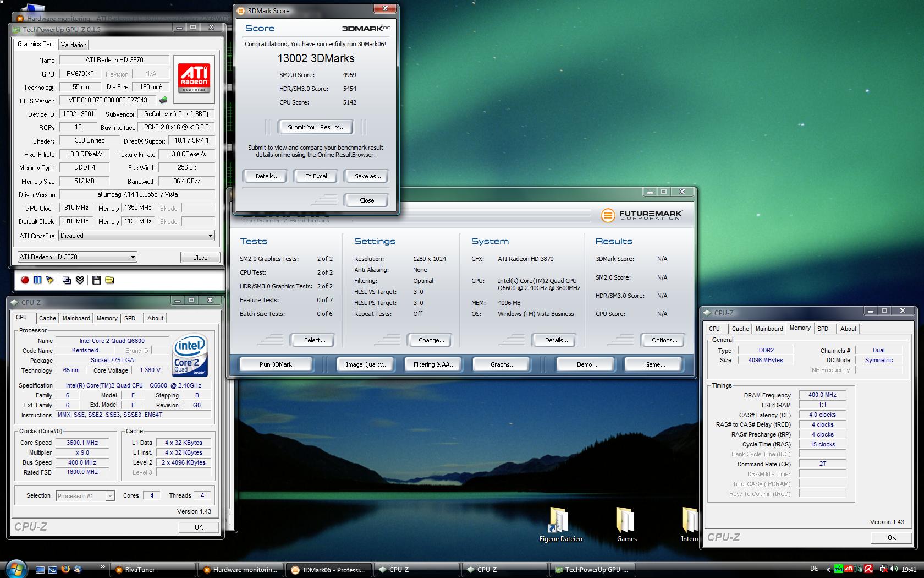Expand hidden quick launch items chevron
Viewport: 924px width, 578px height.
click(x=102, y=566)
